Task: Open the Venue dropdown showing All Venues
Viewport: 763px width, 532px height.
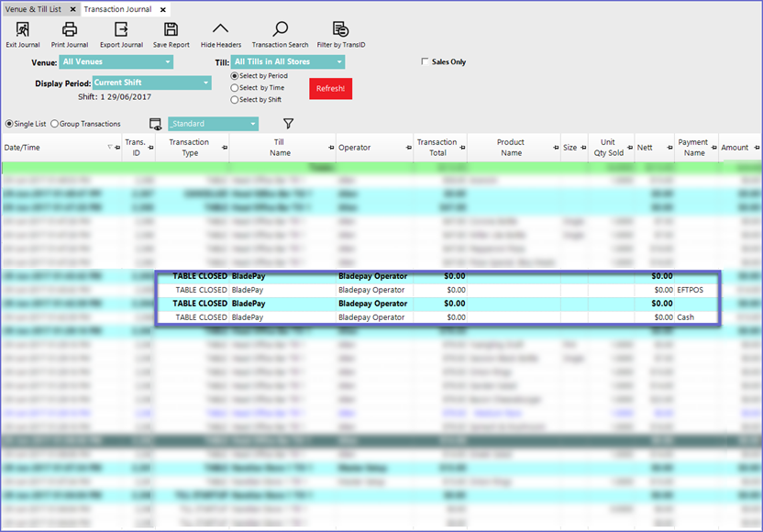Action: 116,62
